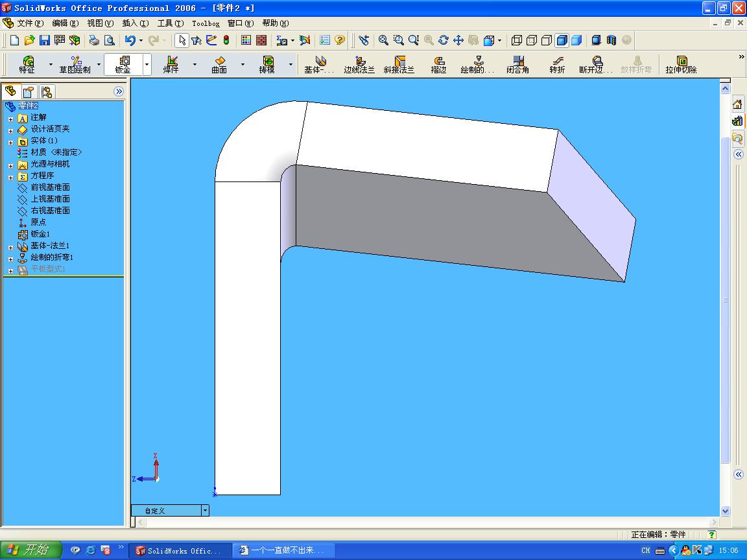Click the 拉伸切除 Extruded Cut tool
Viewport: 747px width, 560px height.
(681, 65)
